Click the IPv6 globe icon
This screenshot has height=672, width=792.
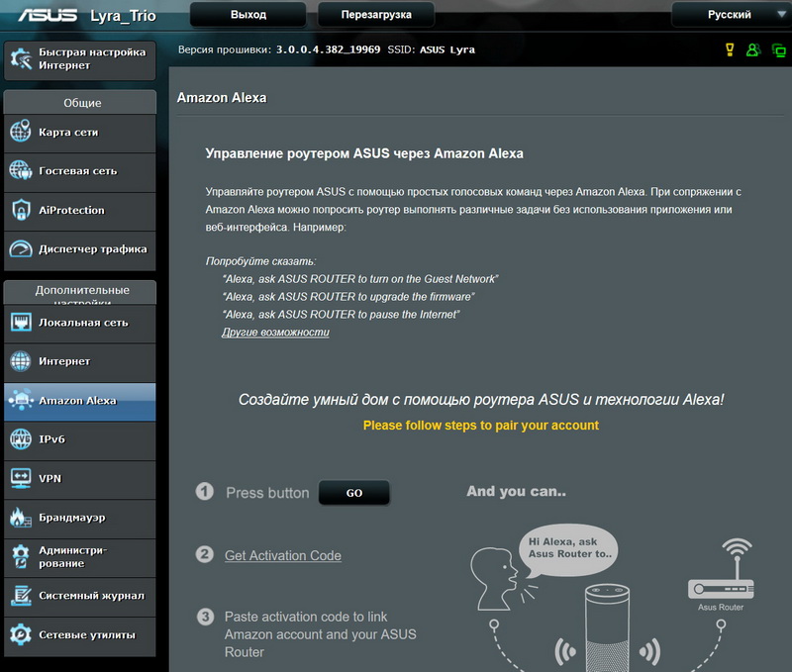(x=21, y=439)
